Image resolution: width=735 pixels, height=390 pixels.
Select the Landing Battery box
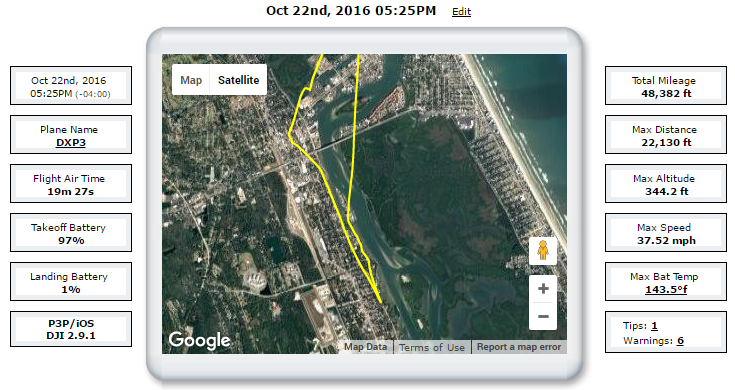coord(71,281)
